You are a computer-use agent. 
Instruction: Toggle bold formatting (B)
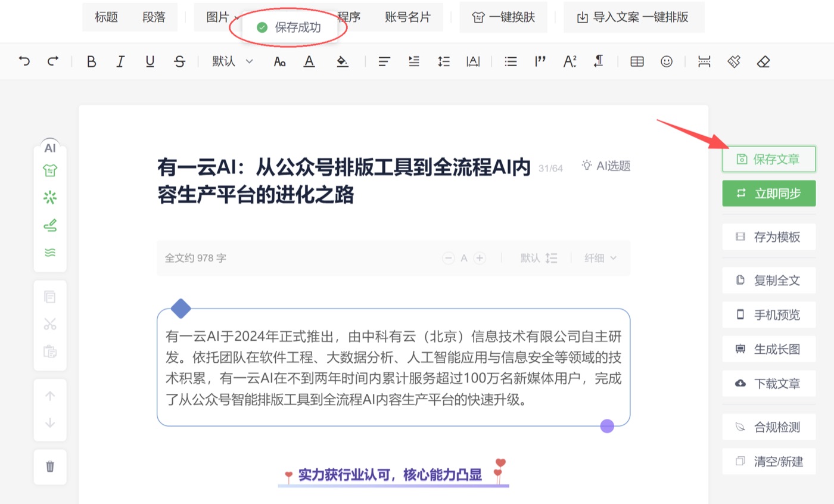pyautogui.click(x=91, y=61)
